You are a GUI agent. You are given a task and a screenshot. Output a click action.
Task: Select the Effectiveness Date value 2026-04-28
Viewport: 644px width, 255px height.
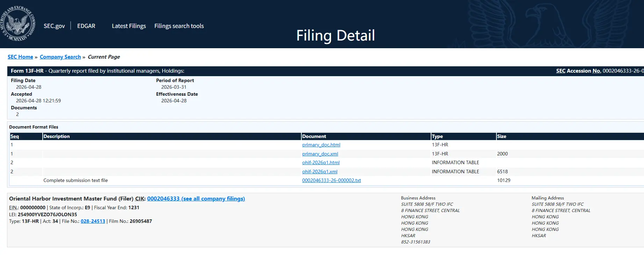click(x=174, y=101)
